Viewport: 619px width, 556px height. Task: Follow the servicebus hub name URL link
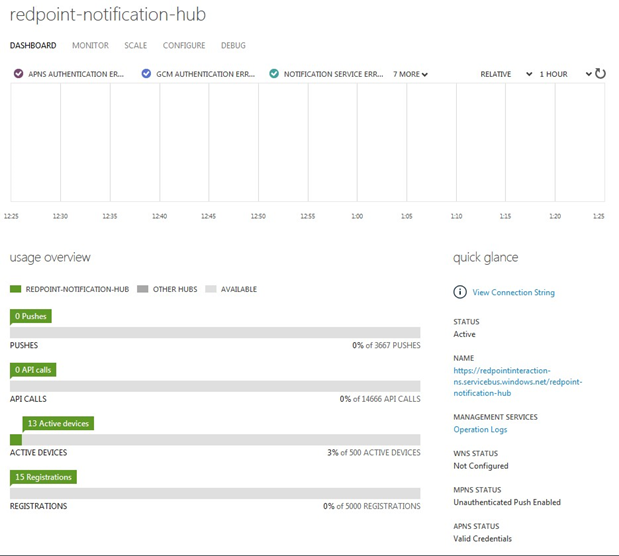(x=517, y=381)
